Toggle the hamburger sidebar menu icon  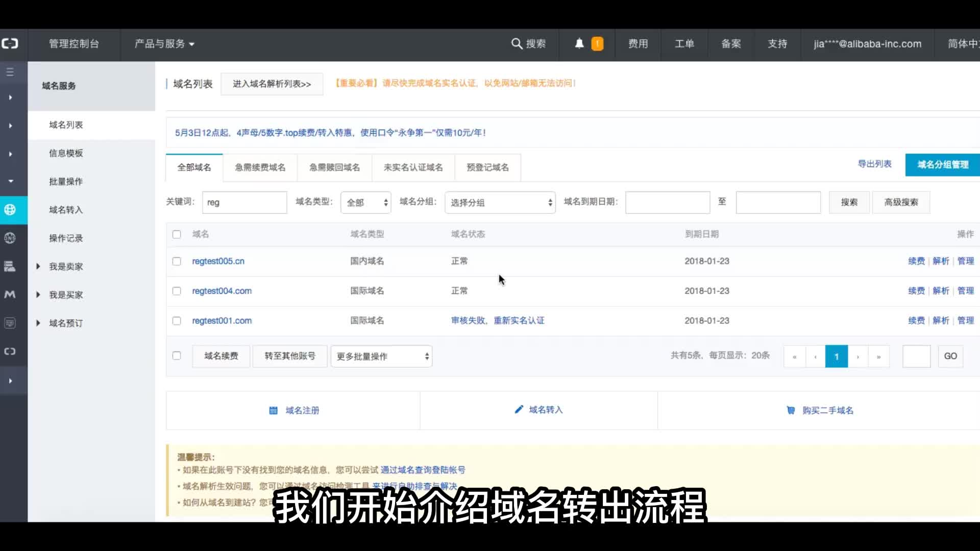tap(10, 72)
